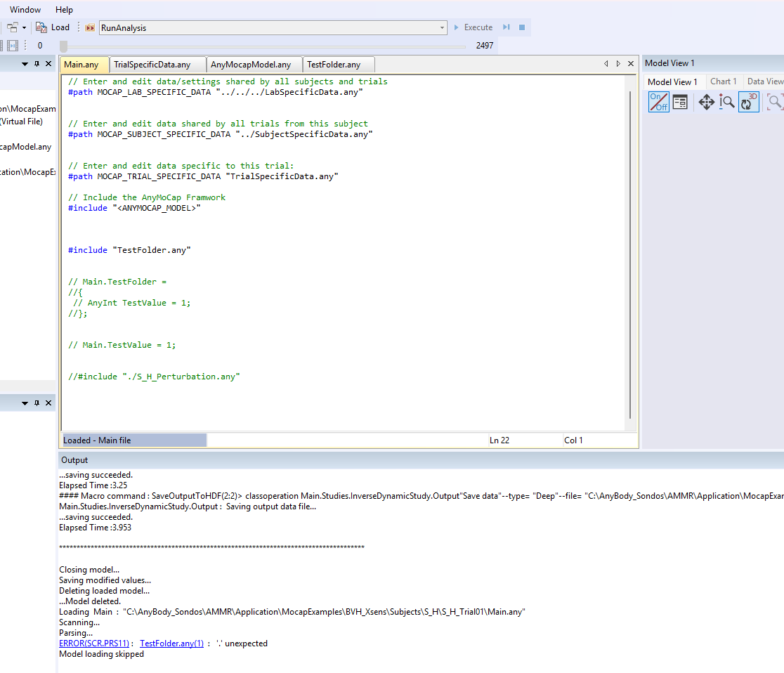Click the Step forward icon beside Execute
The image size is (784, 673).
(506, 27)
